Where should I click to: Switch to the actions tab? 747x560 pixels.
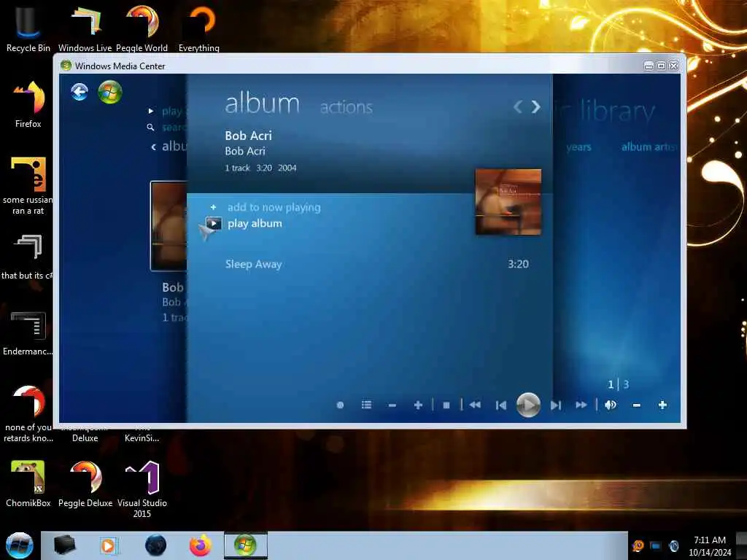coord(347,107)
